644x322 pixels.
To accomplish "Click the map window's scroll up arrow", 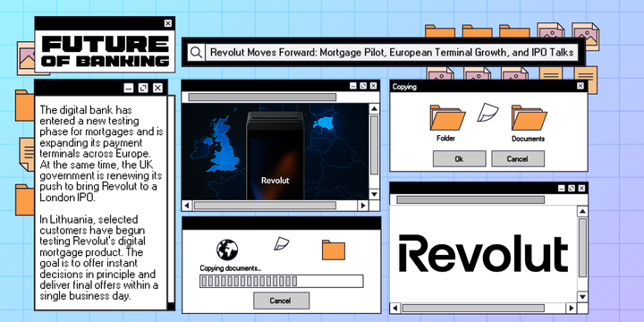I will point(374,109).
